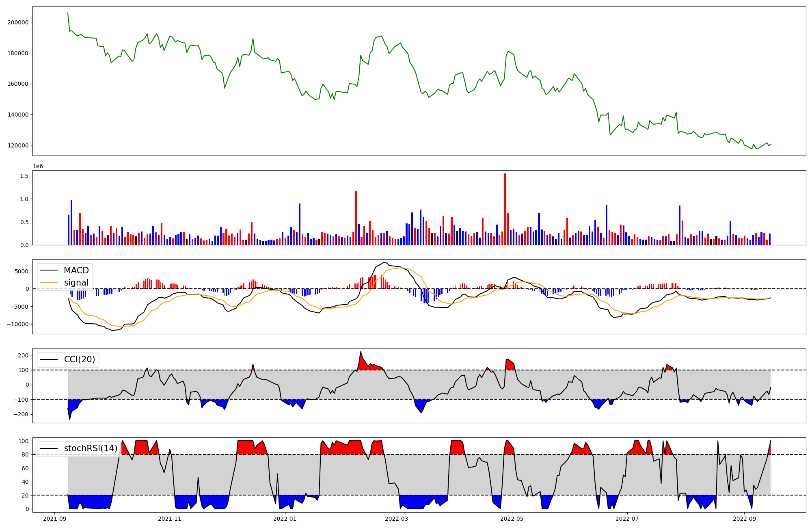Click the 2022-07 x-axis date label
The width and height of the screenshot is (812, 528).
(627, 519)
